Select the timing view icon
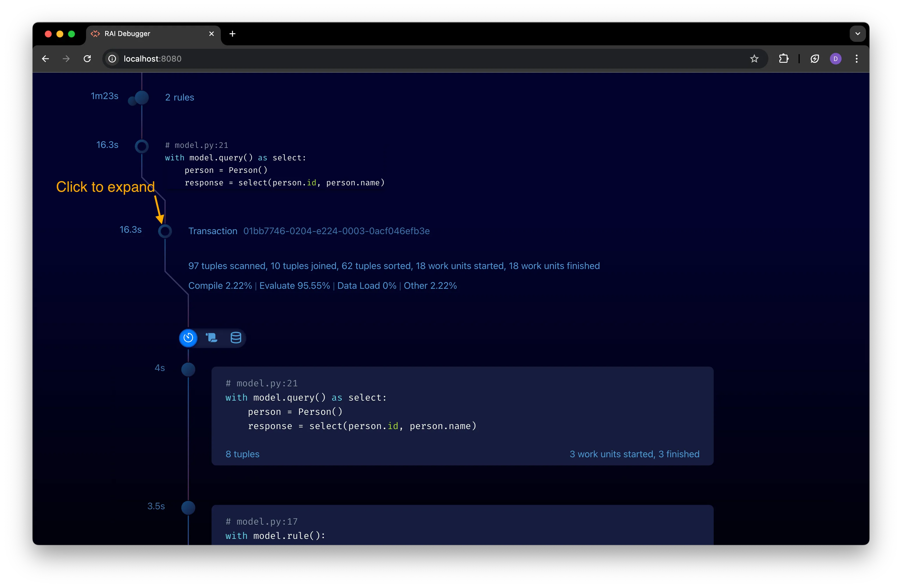 coord(188,338)
